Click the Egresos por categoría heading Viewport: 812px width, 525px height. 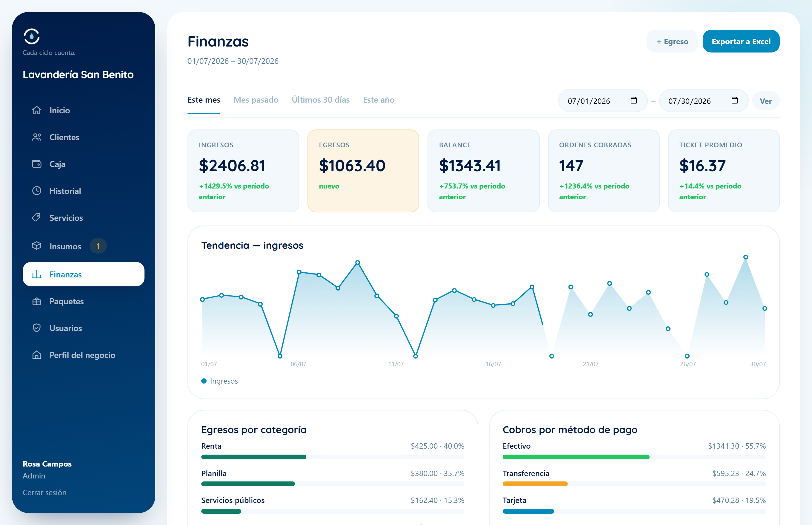pyautogui.click(x=253, y=430)
